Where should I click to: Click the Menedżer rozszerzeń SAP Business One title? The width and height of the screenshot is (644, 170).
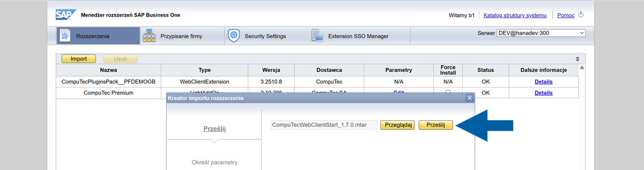pos(131,15)
